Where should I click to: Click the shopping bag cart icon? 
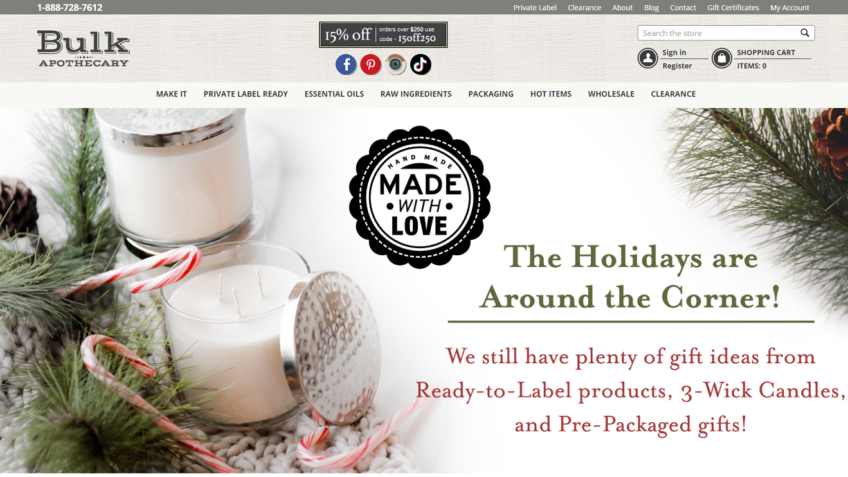[x=722, y=58]
